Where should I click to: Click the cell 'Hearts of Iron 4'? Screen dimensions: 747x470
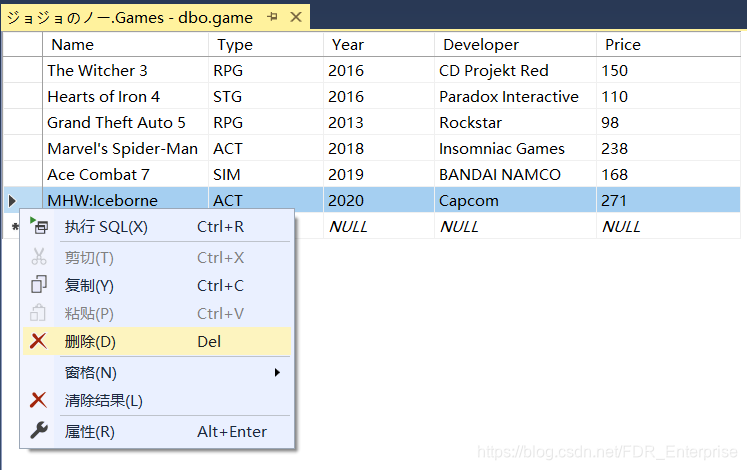[125, 97]
